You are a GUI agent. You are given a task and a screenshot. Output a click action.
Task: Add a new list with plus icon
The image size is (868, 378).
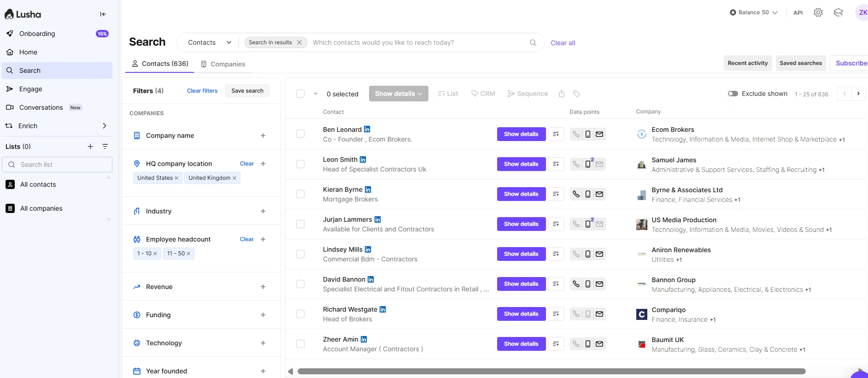pyautogui.click(x=90, y=147)
